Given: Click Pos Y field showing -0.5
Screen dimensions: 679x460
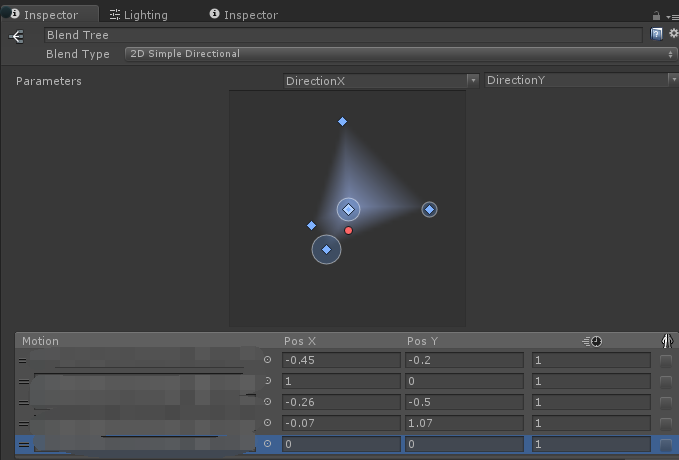Looking at the screenshot, I should 464,402.
